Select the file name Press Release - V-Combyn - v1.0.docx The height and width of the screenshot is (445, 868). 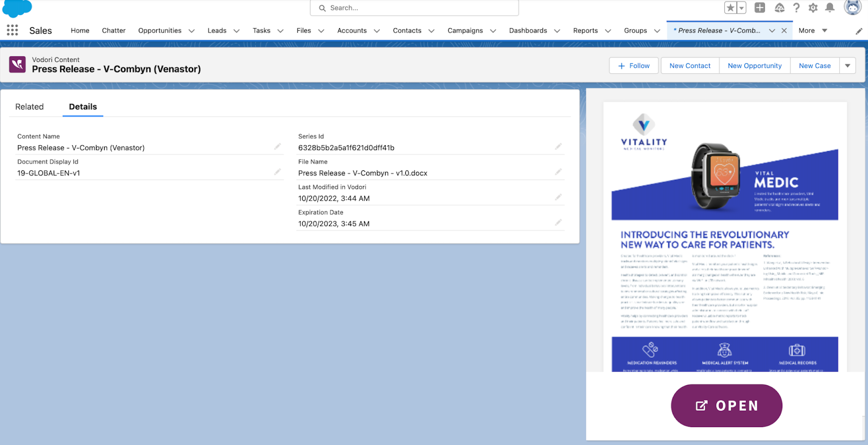click(x=363, y=173)
